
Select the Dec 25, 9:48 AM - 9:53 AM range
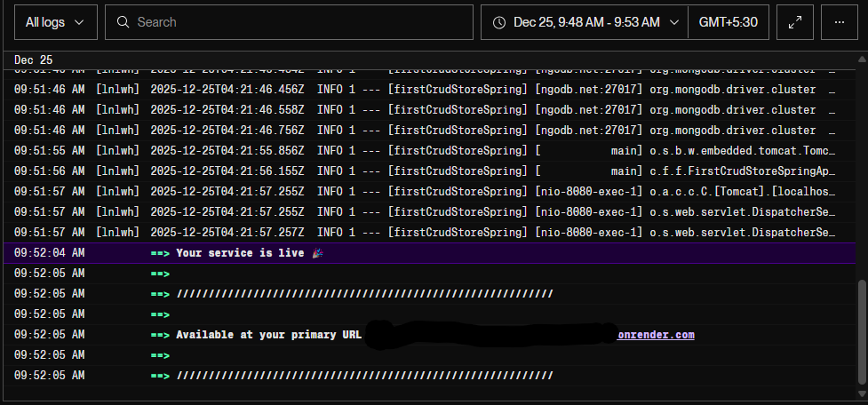point(586,22)
